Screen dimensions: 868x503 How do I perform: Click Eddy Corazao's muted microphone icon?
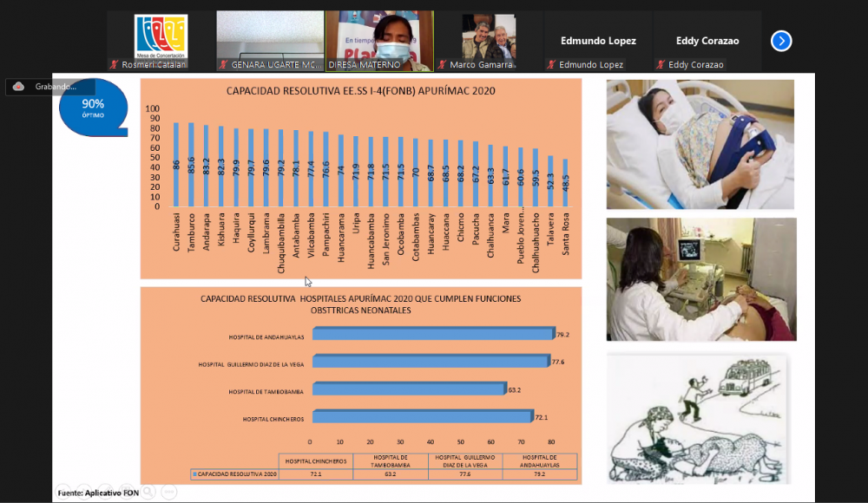point(661,65)
